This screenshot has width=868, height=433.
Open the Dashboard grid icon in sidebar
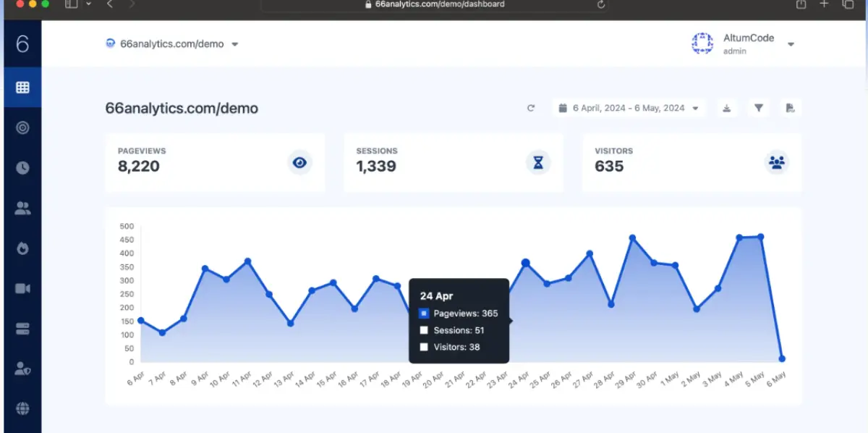[x=22, y=87]
